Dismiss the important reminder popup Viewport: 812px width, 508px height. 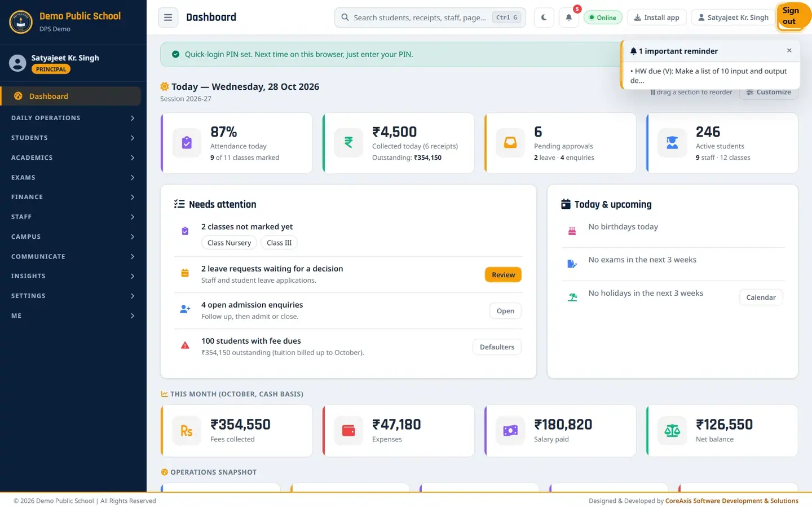click(789, 51)
